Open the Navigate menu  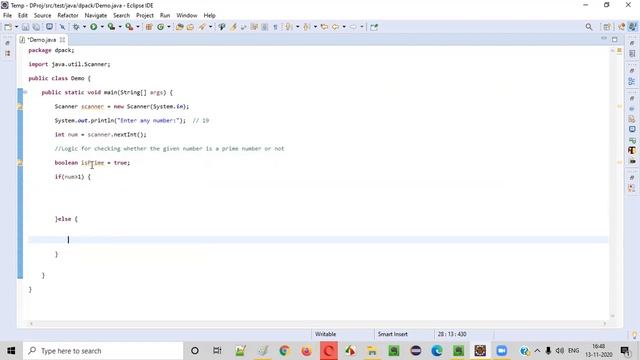tap(96, 15)
